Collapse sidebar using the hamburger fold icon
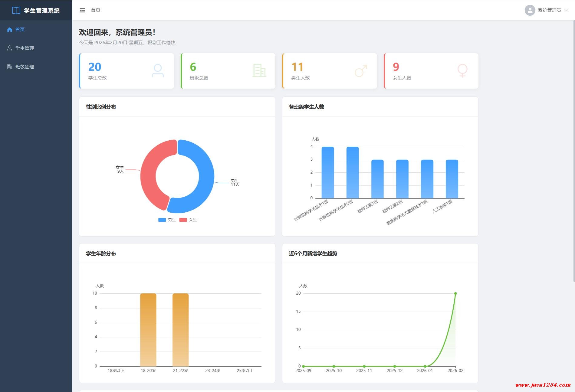The height and width of the screenshot is (392, 575). click(x=82, y=10)
